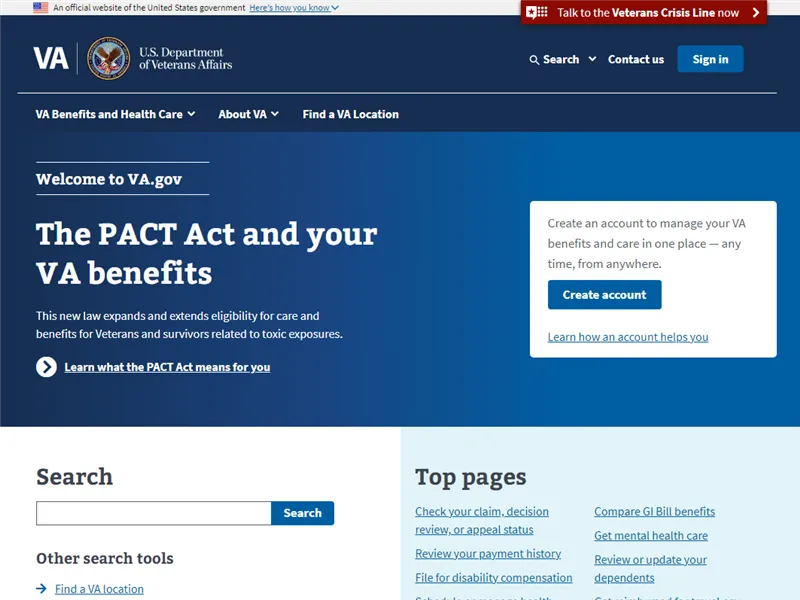Expand "Here's how you know" disclosure
This screenshot has width=800, height=600.
[294, 7]
